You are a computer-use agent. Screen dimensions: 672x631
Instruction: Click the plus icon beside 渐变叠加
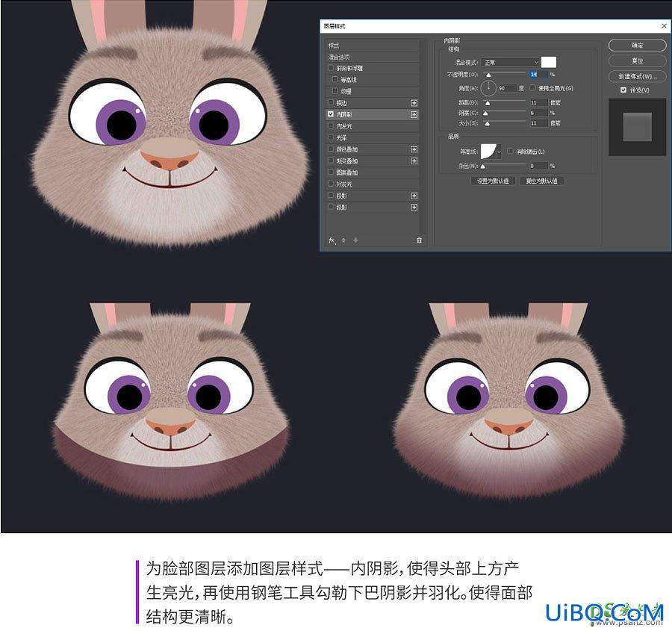click(x=414, y=161)
